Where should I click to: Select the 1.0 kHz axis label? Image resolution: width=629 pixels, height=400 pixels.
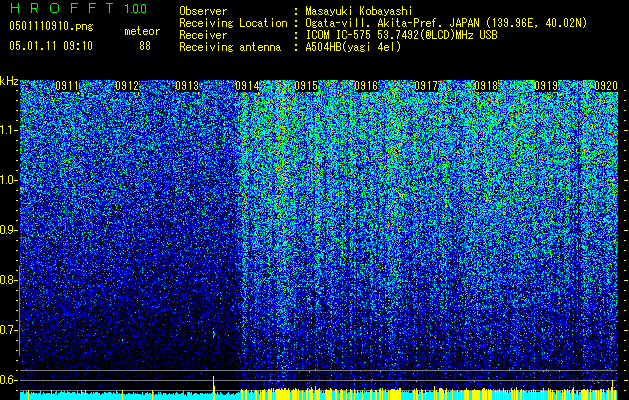tap(8, 181)
